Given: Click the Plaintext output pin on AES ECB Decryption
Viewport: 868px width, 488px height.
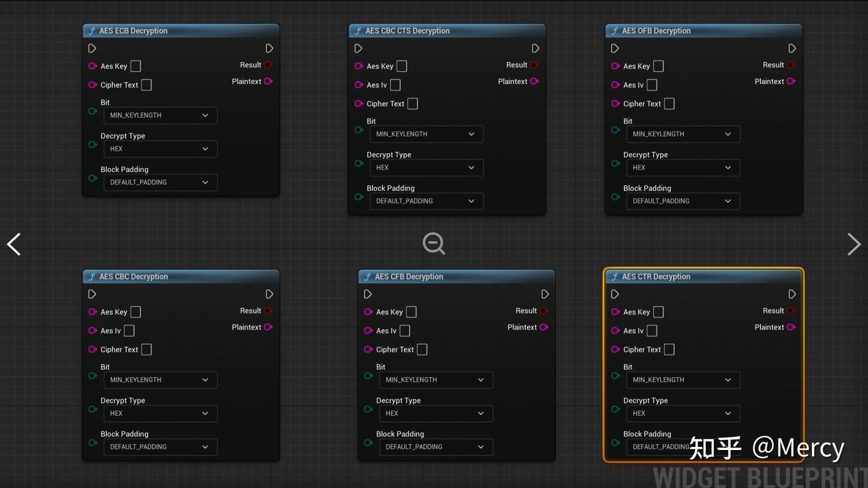Looking at the screenshot, I should pyautogui.click(x=267, y=81).
